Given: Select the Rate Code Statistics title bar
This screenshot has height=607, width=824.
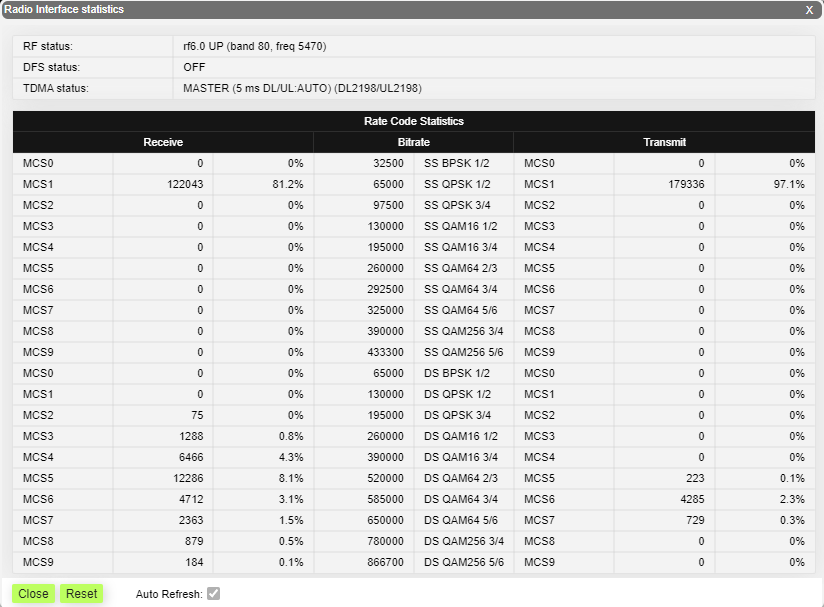Looking at the screenshot, I should coord(413,121).
